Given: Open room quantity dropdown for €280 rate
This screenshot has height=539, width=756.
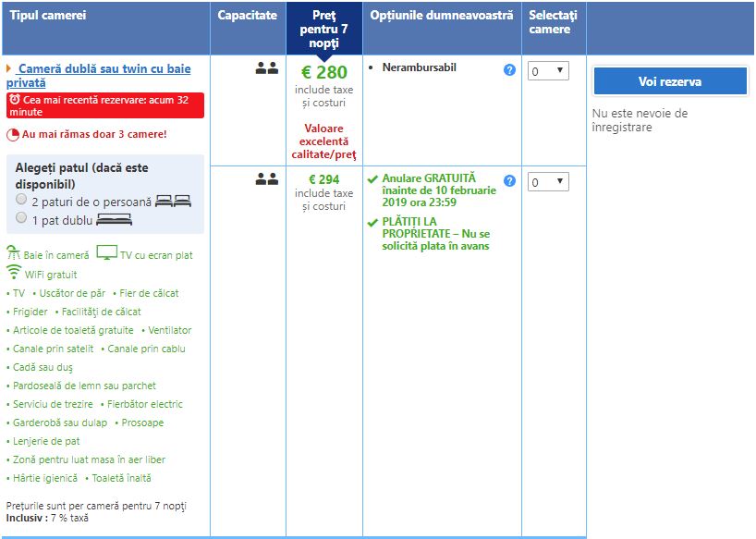Looking at the screenshot, I should 548,71.
